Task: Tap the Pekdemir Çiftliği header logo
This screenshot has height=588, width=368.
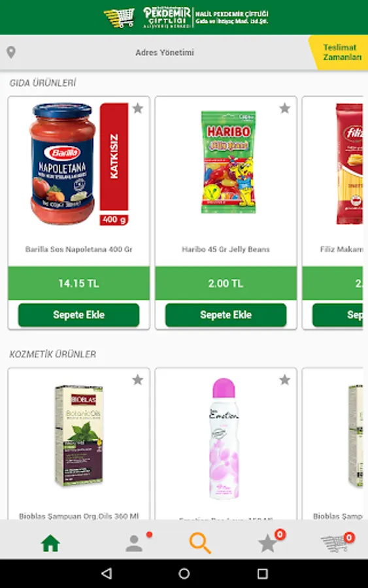Action: click(x=186, y=17)
